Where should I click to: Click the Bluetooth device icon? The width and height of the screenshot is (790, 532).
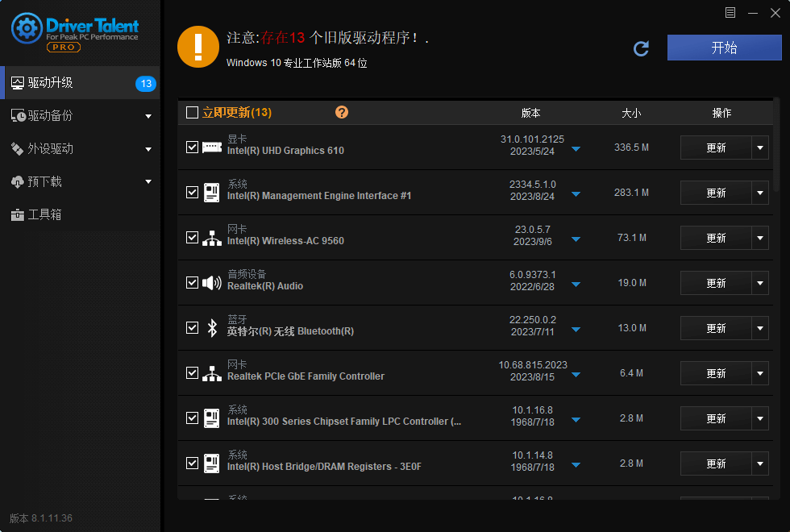tap(212, 328)
